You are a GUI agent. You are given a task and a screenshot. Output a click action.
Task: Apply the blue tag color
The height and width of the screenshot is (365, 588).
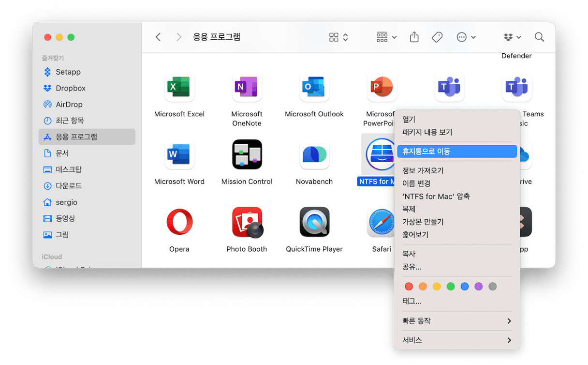465,287
